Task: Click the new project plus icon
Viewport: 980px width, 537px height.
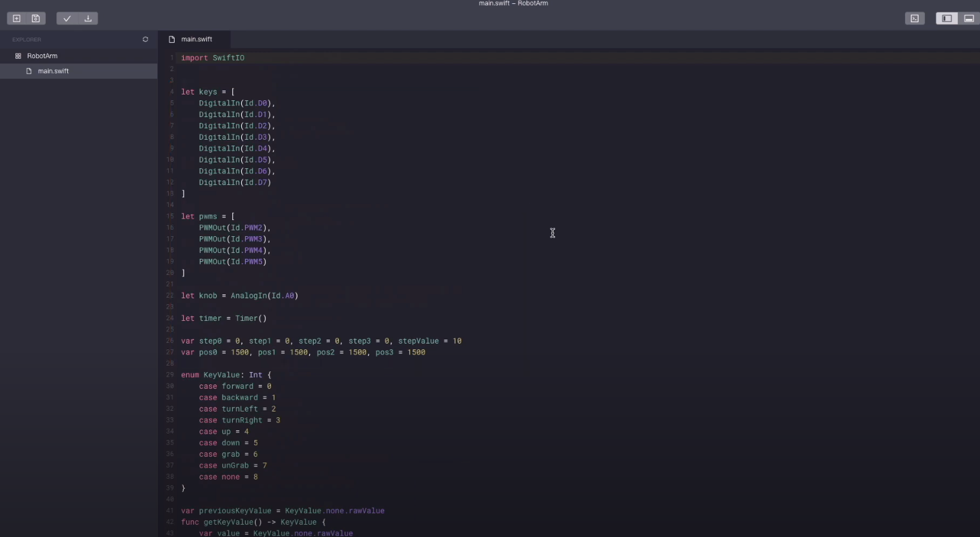Action: 17,18
